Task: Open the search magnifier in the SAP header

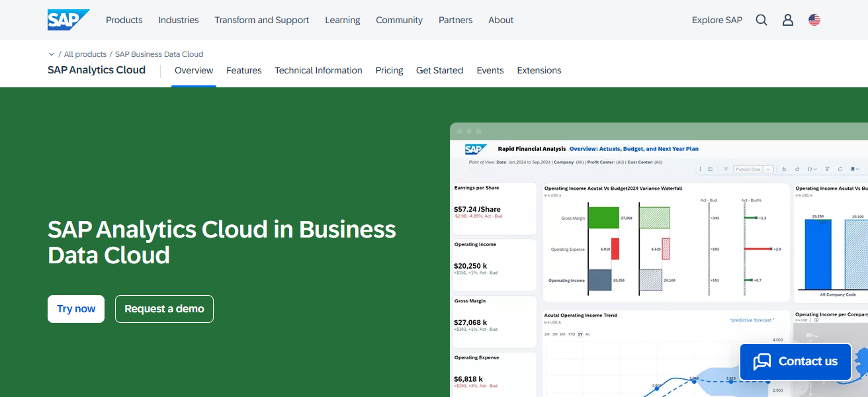Action: (x=761, y=20)
